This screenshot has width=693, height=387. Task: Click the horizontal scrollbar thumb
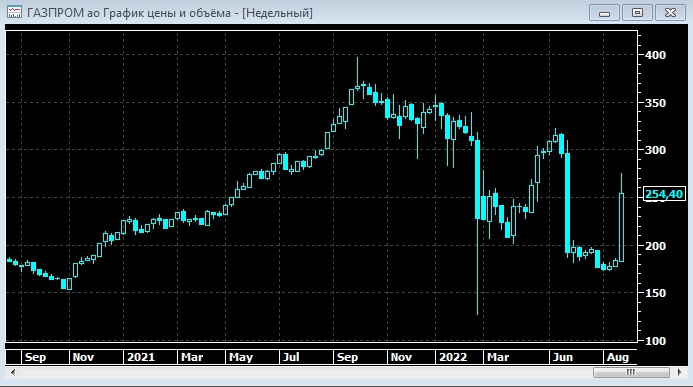(631, 372)
